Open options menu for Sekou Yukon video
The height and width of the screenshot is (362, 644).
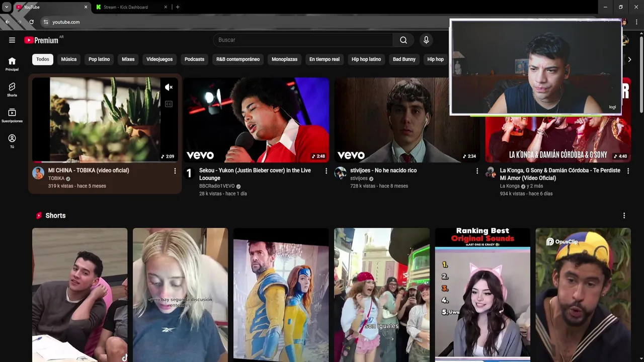(x=326, y=171)
